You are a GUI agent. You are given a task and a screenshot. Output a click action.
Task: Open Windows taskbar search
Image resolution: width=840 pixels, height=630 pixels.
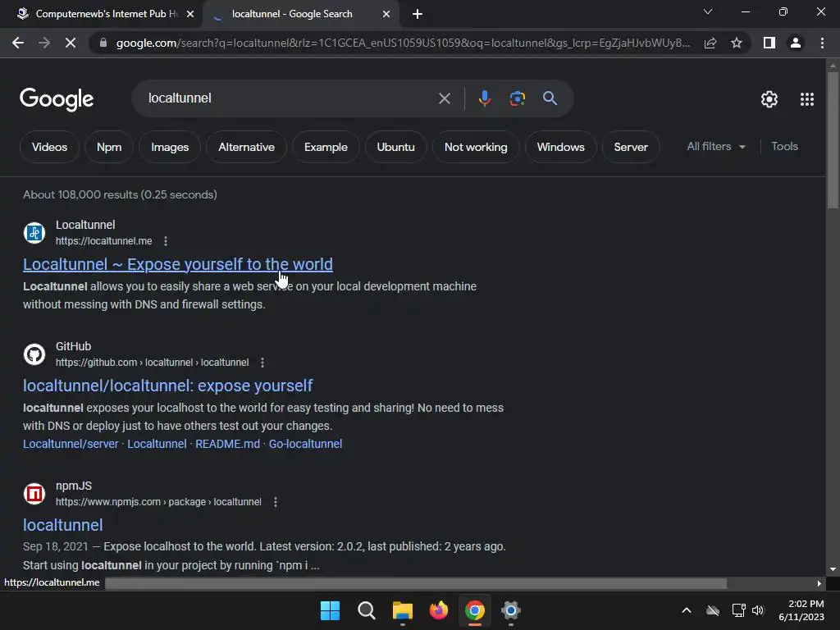367,610
